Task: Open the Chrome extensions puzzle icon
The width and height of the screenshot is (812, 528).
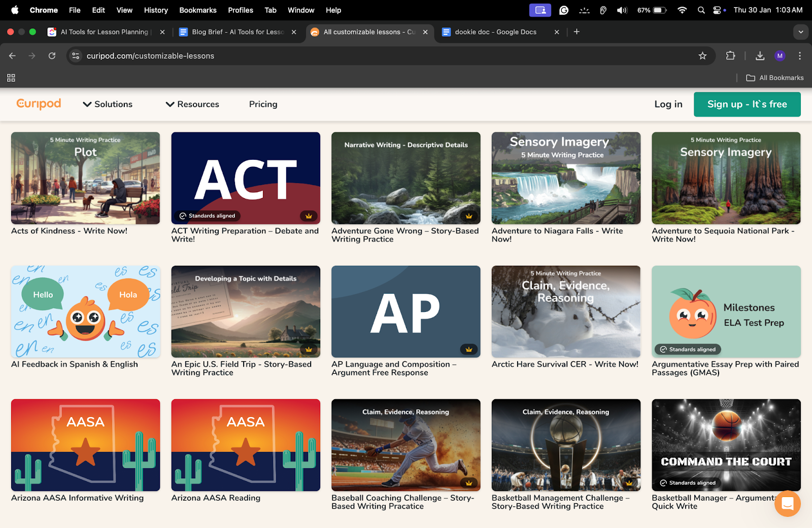Action: click(x=730, y=56)
